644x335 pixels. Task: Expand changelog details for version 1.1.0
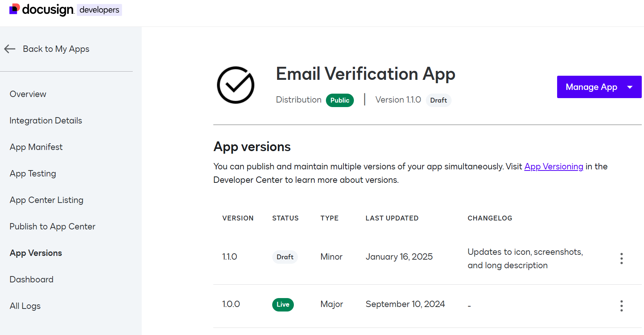pyautogui.click(x=525, y=258)
